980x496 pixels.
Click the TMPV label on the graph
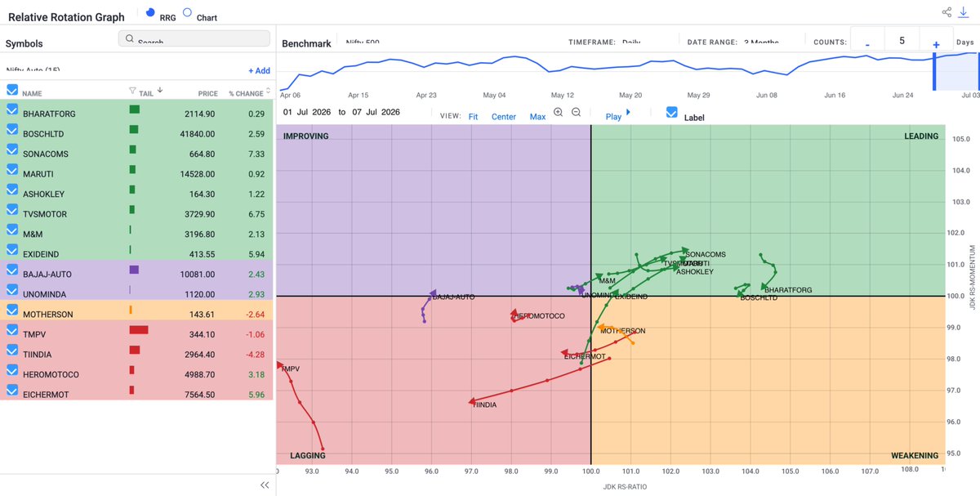(x=291, y=369)
